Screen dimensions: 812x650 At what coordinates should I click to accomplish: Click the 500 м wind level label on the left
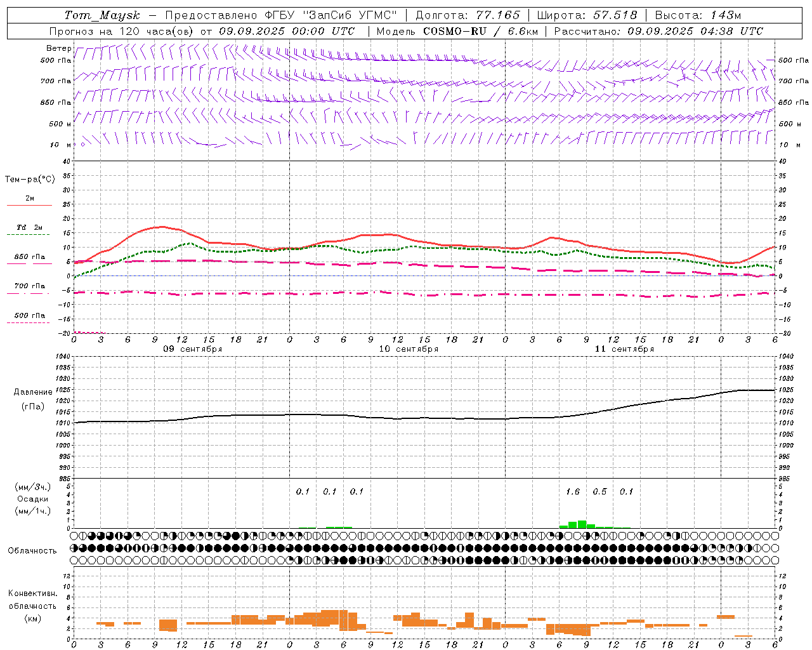pyautogui.click(x=61, y=124)
